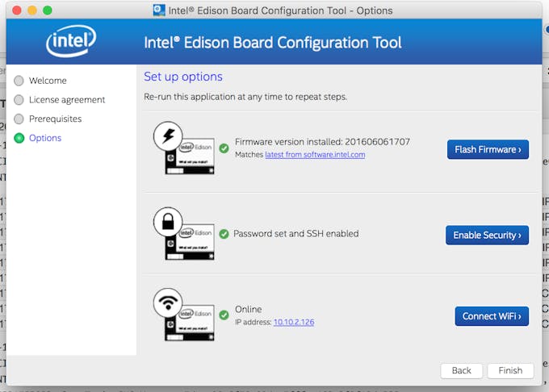Select the Prerequisites step
This screenshot has width=549, height=392.
tap(48, 119)
